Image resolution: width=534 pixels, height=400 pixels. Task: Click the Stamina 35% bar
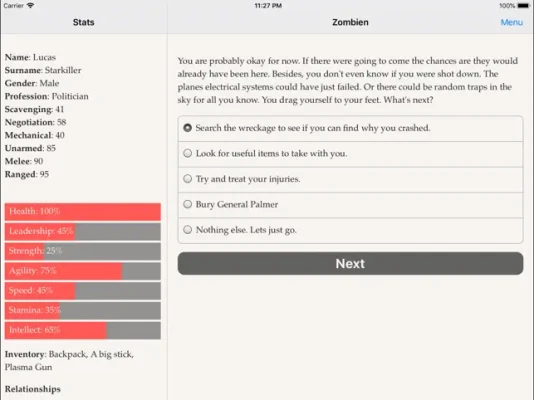(83, 310)
